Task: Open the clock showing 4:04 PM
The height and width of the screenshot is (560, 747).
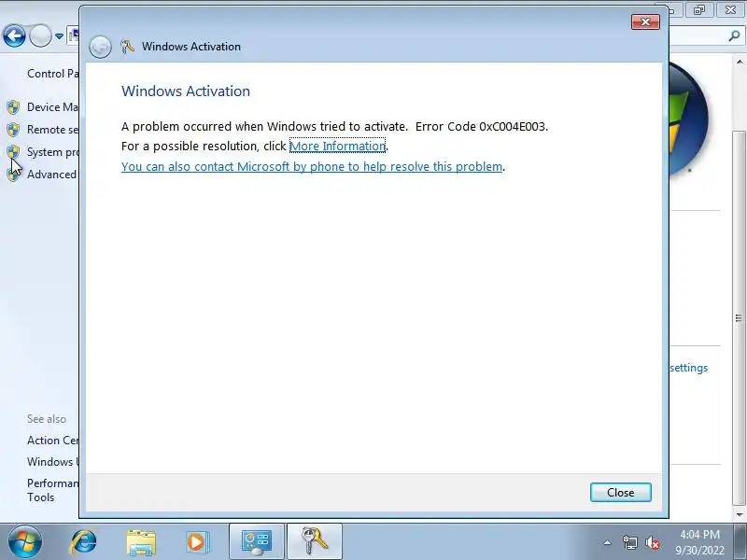Action: [699, 542]
